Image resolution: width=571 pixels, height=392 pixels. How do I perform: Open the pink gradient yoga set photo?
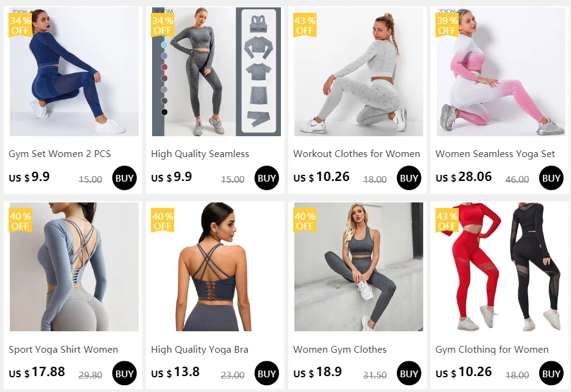coord(500,72)
